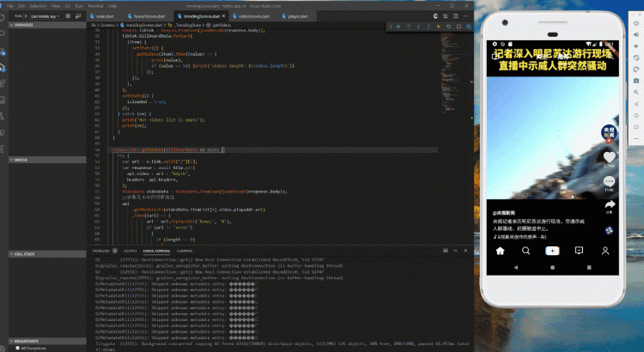Viewport: 644px width, 352px height.
Task: Tap the plus create button in app
Action: point(552,250)
